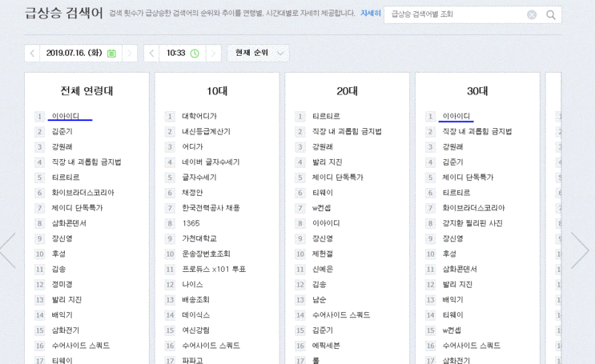Screen dimensions: 595x364
Task: Open 에픽세븐 in the 20대 list
Action: coord(326,346)
